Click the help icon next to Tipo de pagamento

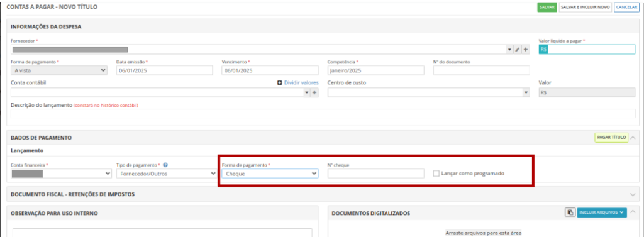coord(165,165)
